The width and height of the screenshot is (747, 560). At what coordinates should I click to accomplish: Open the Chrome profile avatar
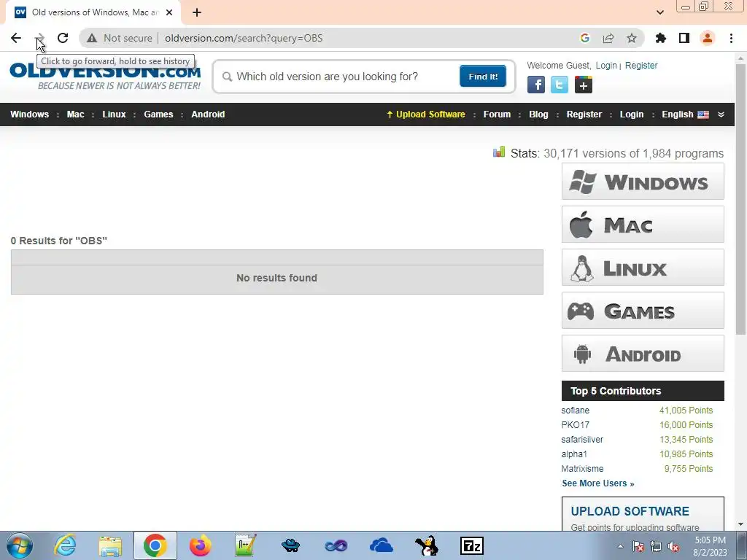click(708, 38)
